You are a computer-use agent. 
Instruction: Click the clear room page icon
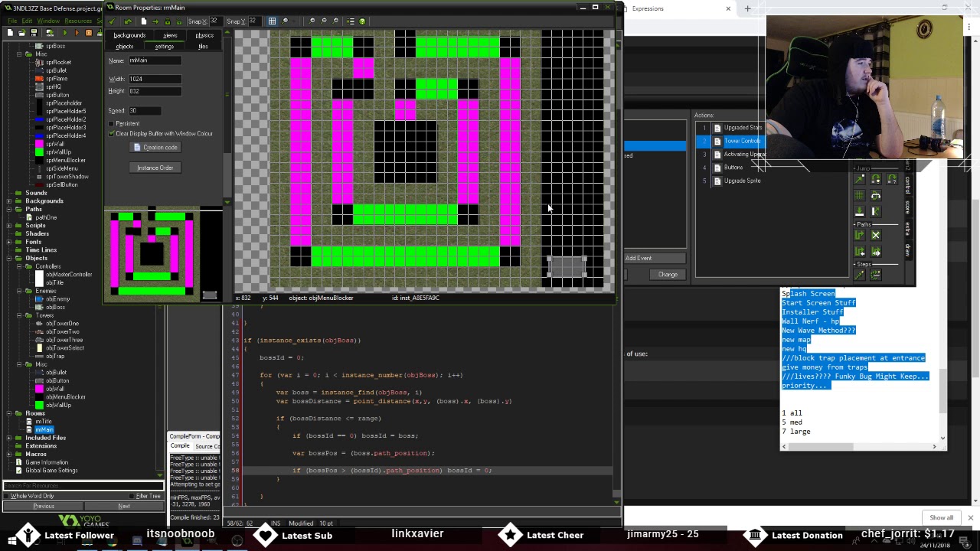[144, 21]
